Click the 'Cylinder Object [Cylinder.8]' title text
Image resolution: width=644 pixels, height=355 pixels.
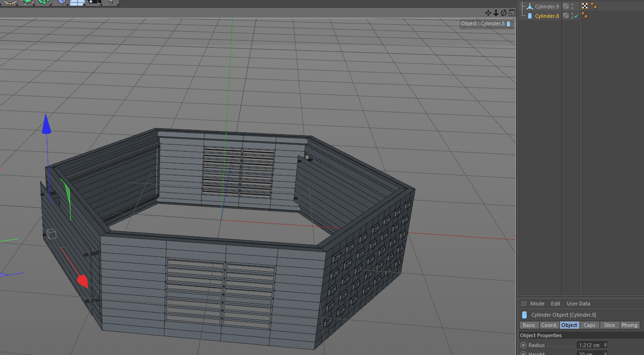click(564, 315)
